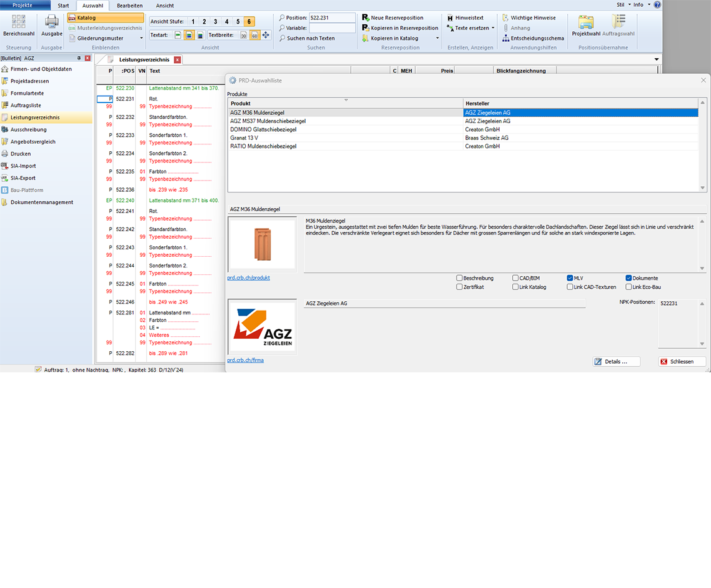The width and height of the screenshot is (711, 588).
Task: Select the third Textart icon (full text)
Action: click(200, 35)
